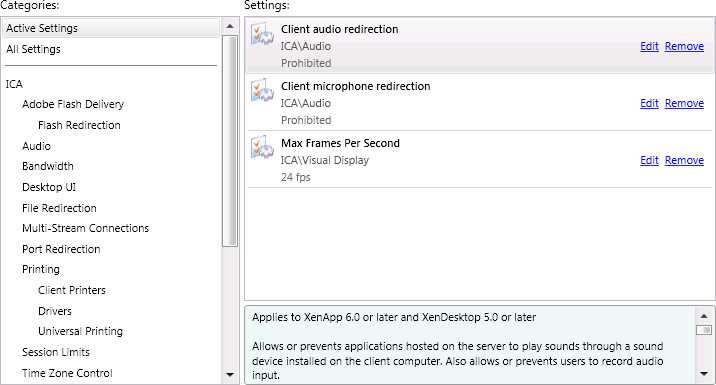Click the Categories list scroll down arrow
The width and height of the screenshot is (716, 385).
[230, 375]
